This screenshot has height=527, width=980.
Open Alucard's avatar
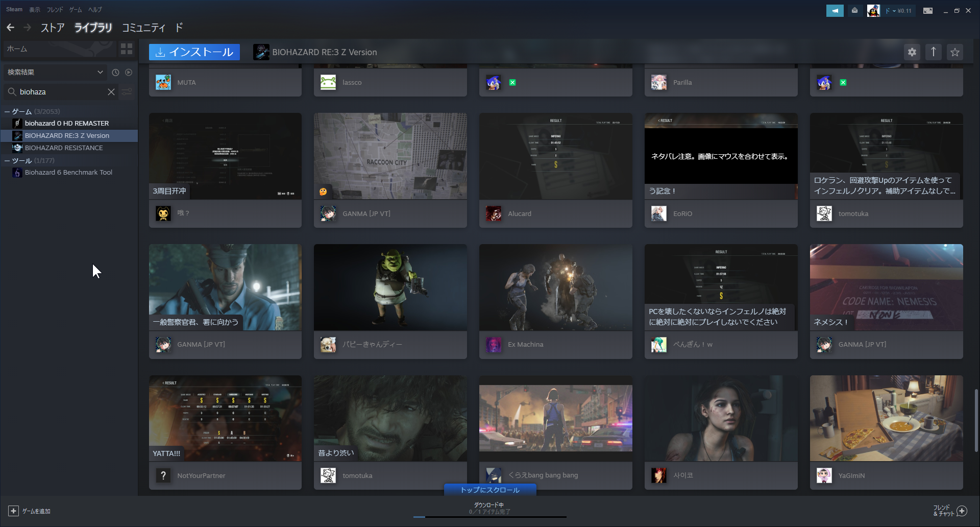(x=494, y=213)
